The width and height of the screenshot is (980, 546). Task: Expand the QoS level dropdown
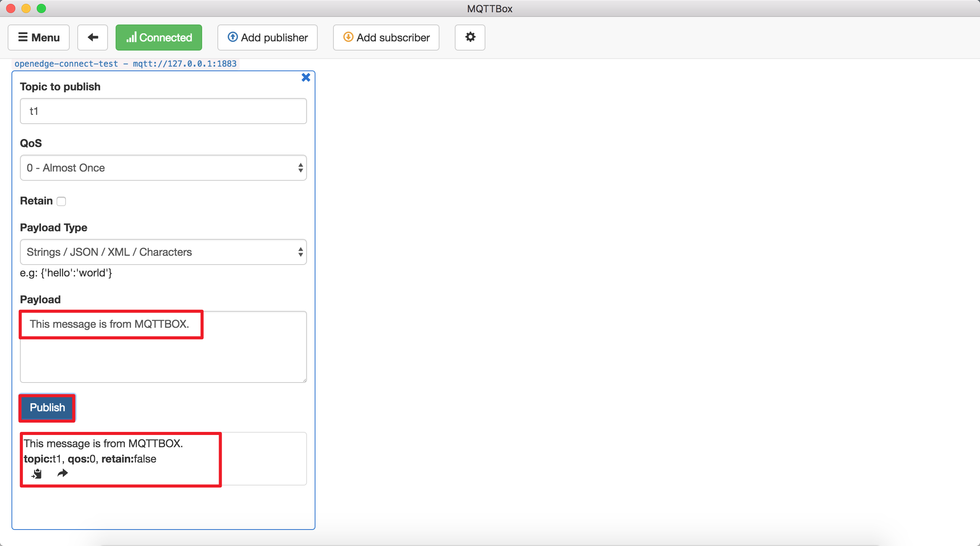[164, 167]
